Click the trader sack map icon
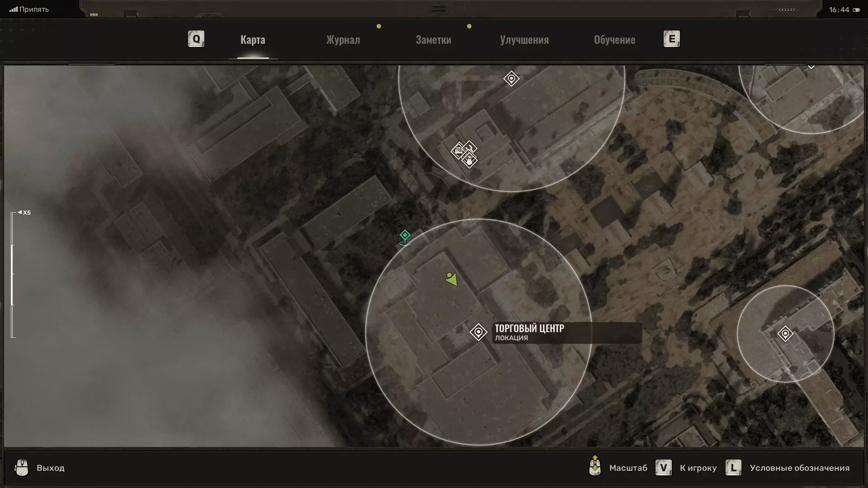 point(470,160)
